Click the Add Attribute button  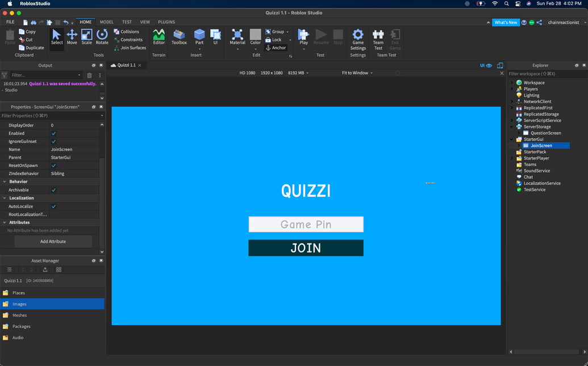tap(52, 241)
